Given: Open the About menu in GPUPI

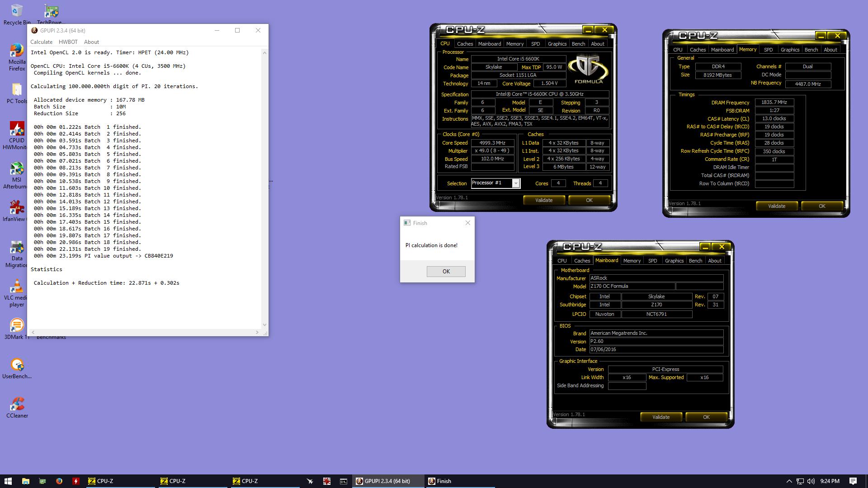Looking at the screenshot, I should coord(91,42).
